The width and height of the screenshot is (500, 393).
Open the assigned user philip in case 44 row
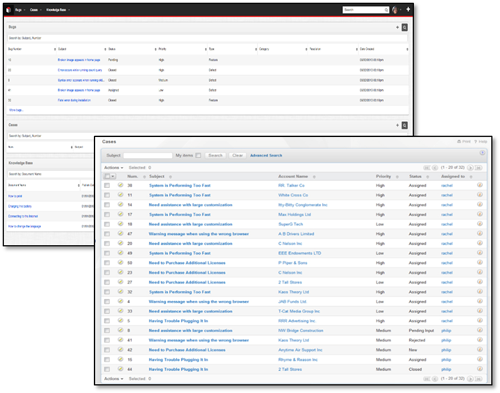pos(446,369)
